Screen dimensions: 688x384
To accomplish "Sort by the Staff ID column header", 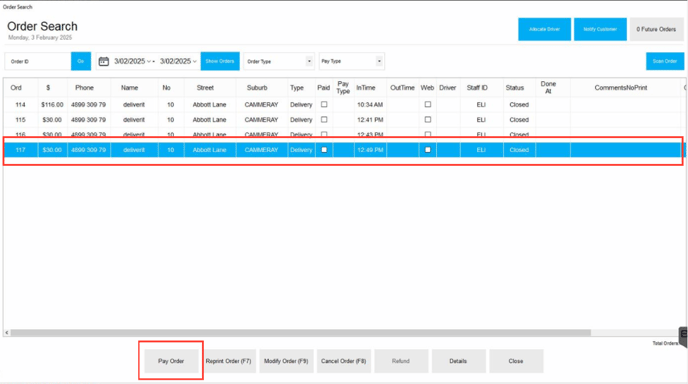I will point(477,88).
